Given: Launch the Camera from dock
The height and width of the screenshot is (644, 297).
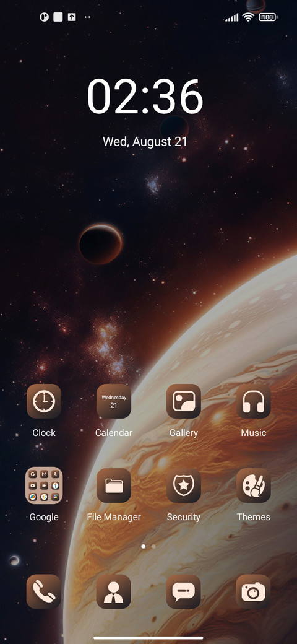Looking at the screenshot, I should click(x=254, y=591).
